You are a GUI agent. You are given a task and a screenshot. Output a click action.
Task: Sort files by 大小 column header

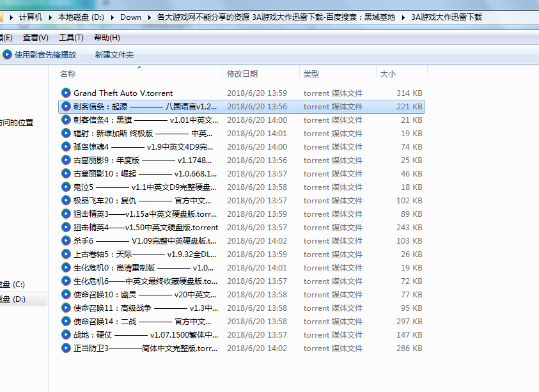pyautogui.click(x=387, y=74)
